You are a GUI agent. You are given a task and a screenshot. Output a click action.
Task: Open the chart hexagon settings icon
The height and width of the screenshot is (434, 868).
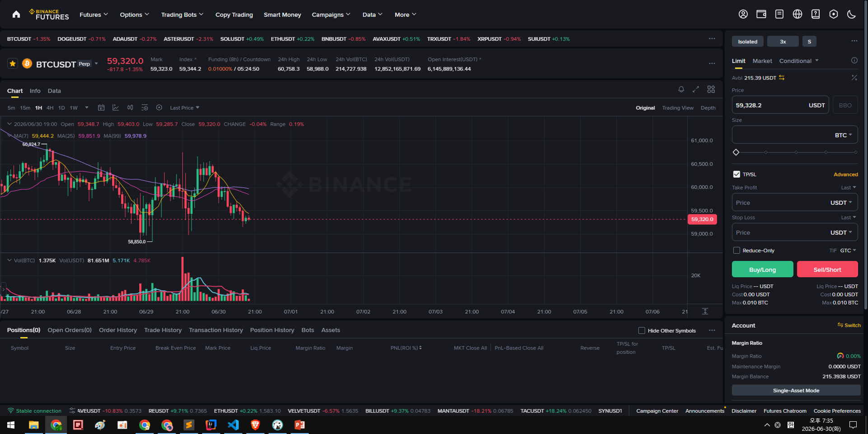click(159, 108)
